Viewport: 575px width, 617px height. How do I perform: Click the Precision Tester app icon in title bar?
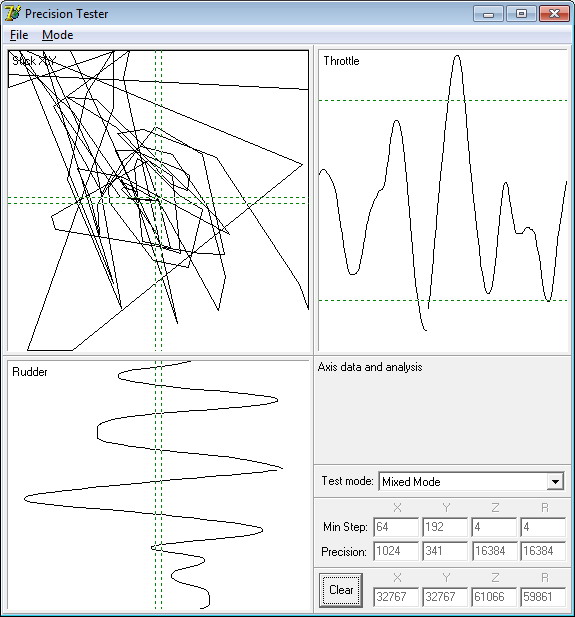tap(12, 13)
